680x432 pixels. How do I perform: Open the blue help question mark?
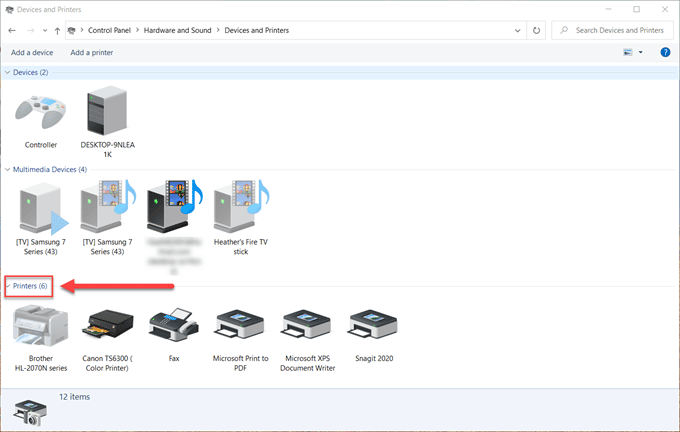coord(665,52)
